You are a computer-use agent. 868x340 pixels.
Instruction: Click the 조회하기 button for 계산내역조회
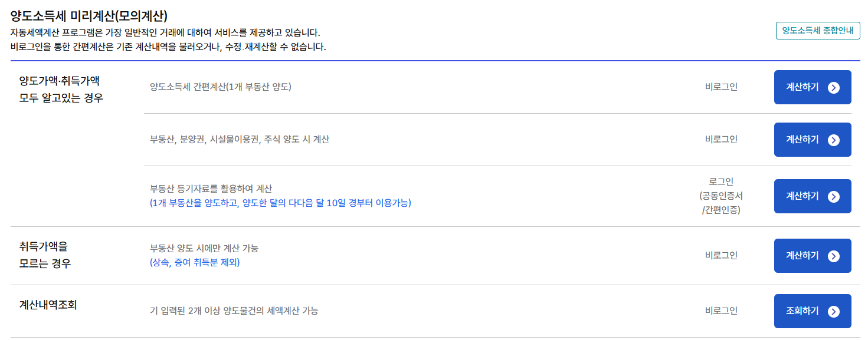click(x=813, y=311)
